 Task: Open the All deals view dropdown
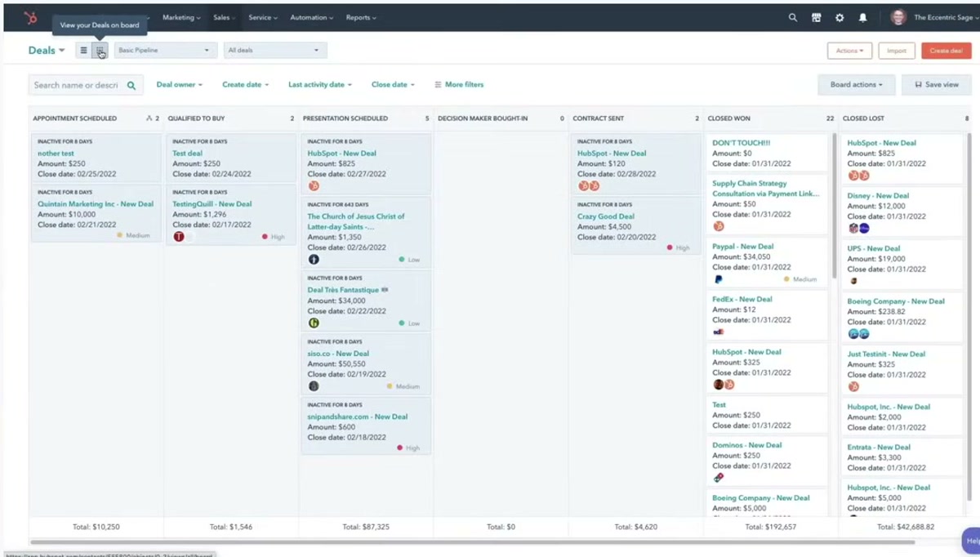coord(275,51)
